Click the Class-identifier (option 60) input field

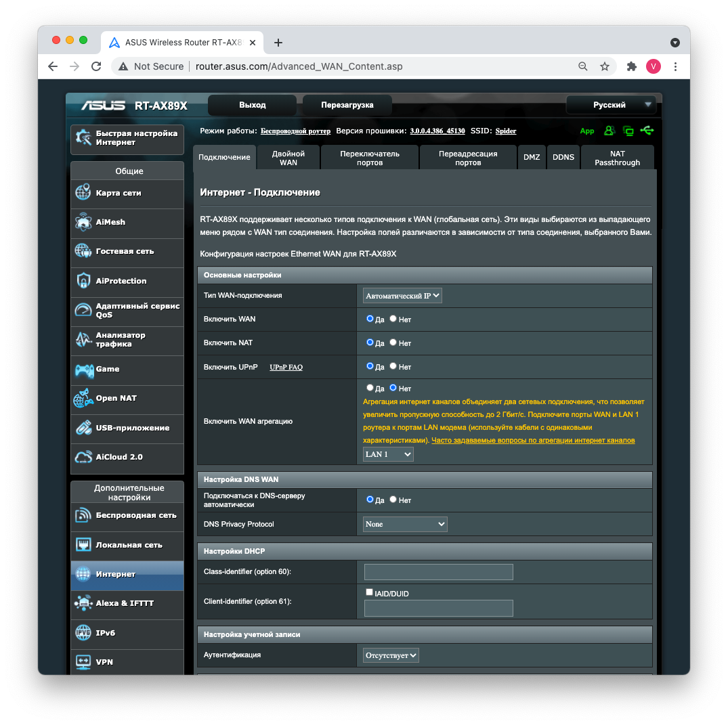click(x=439, y=572)
